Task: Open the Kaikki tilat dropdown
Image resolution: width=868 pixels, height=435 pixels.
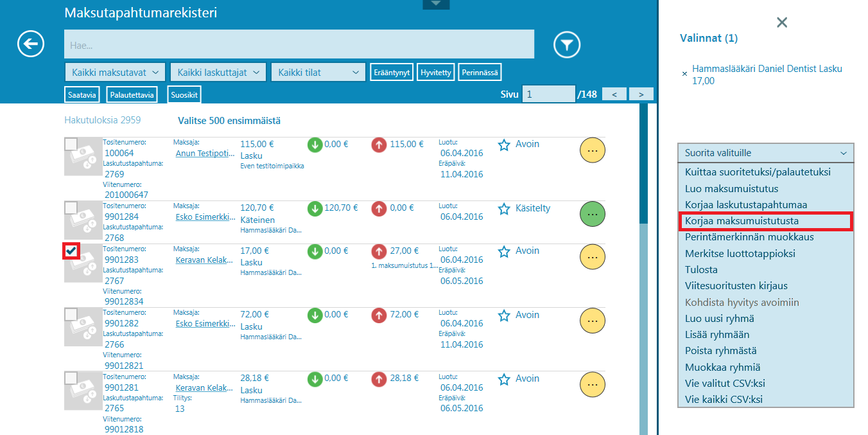Action: [318, 73]
